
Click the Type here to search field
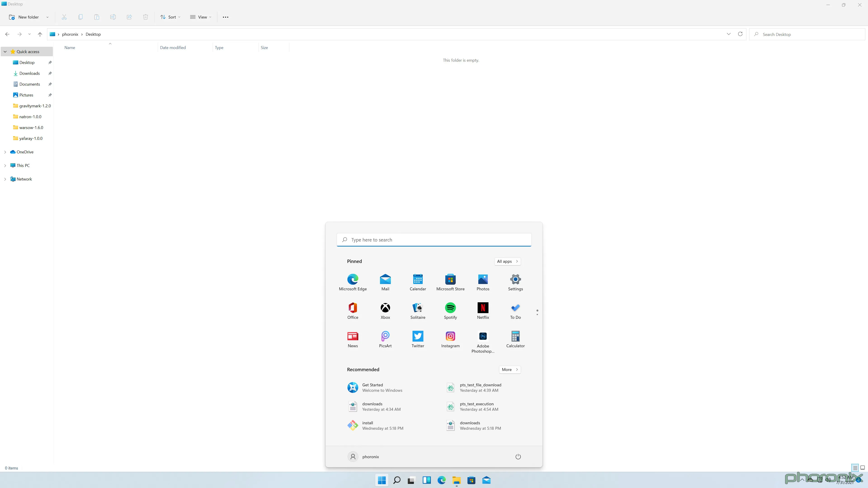coord(434,239)
